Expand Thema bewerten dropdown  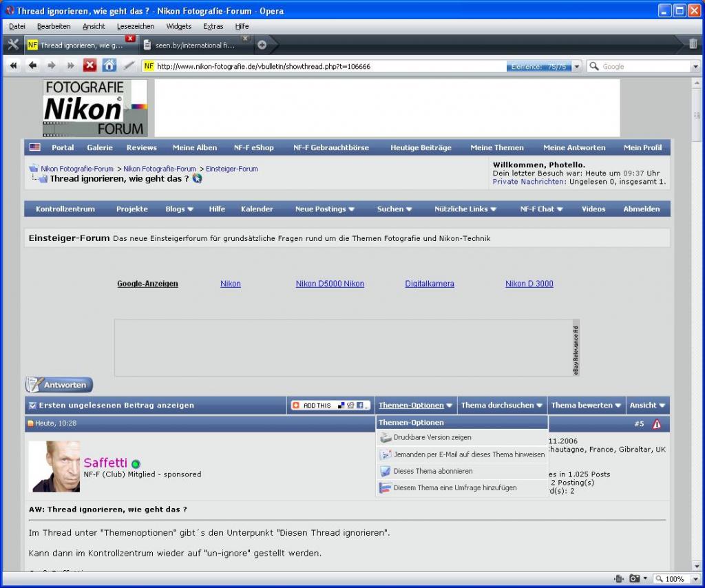[x=586, y=405]
